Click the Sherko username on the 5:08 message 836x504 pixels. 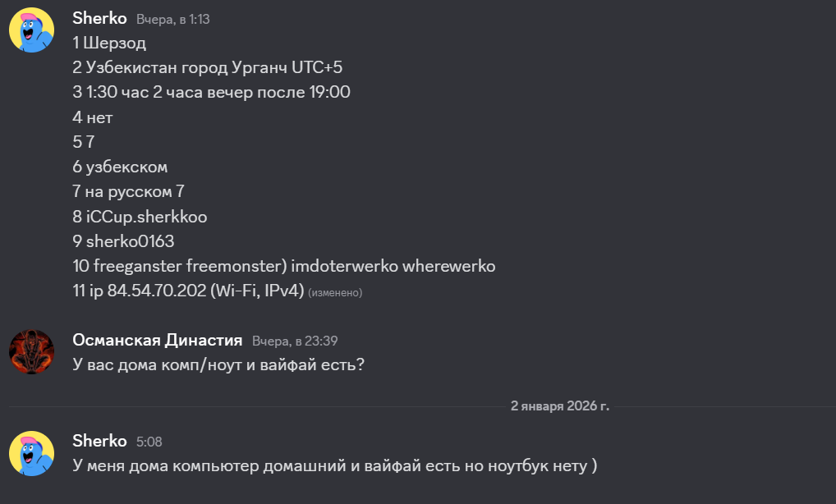pos(99,441)
